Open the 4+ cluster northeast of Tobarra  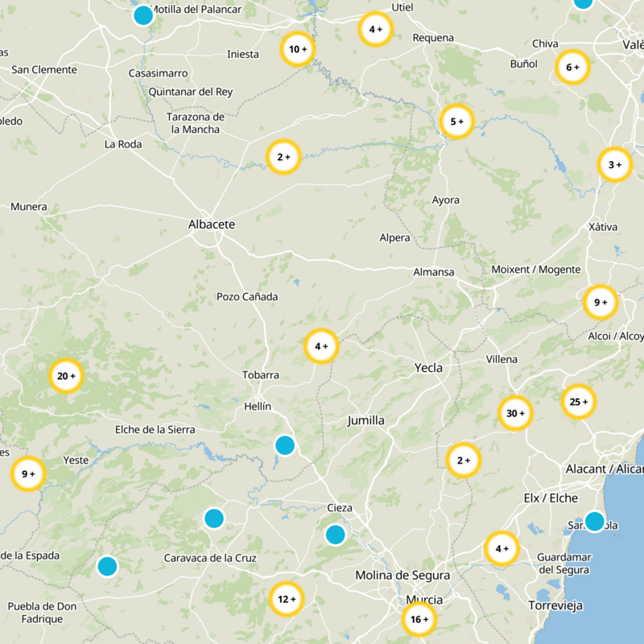(321, 346)
